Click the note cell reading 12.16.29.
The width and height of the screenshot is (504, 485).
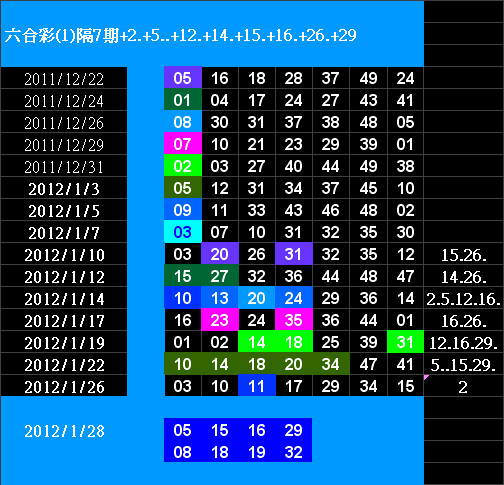tap(464, 342)
